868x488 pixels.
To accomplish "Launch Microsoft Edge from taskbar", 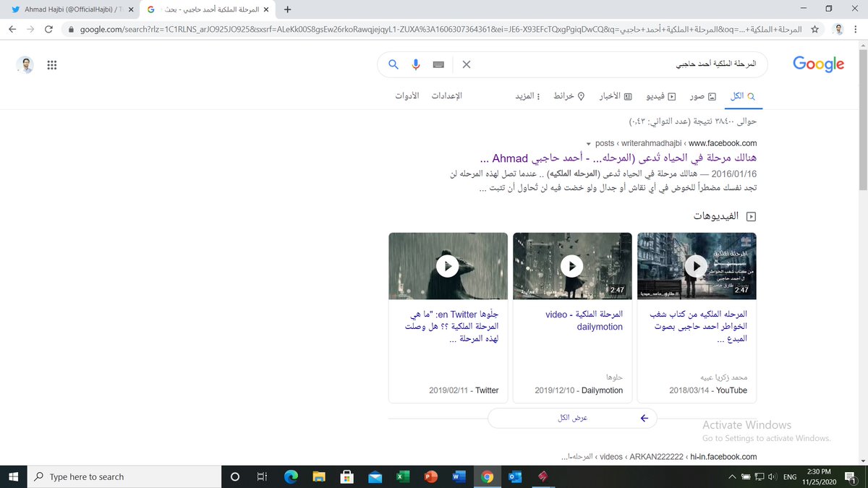I will coord(291,476).
